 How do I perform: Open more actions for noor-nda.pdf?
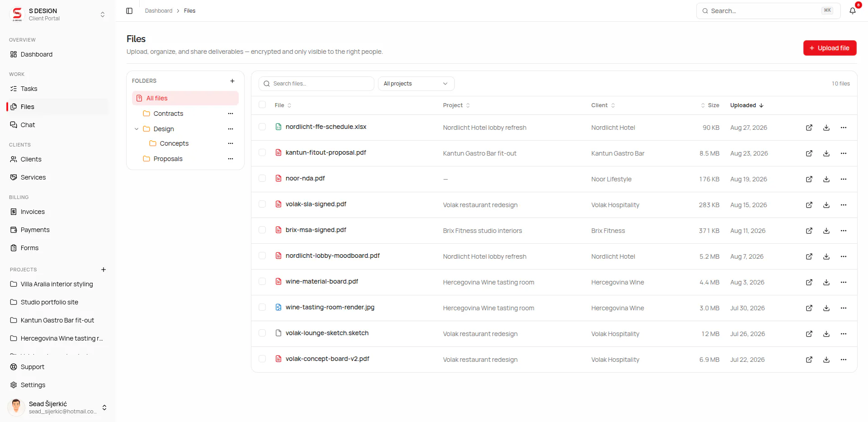844,179
